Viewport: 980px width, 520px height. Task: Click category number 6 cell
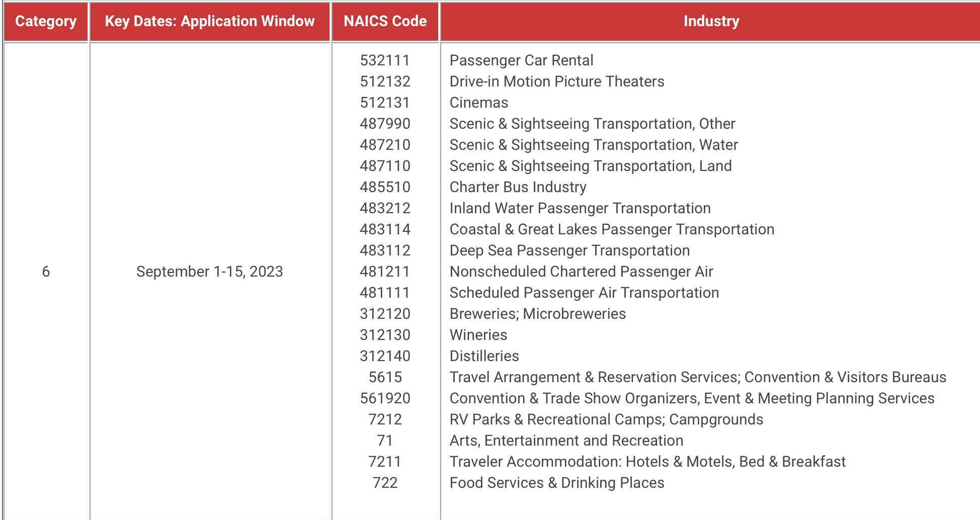(x=46, y=272)
